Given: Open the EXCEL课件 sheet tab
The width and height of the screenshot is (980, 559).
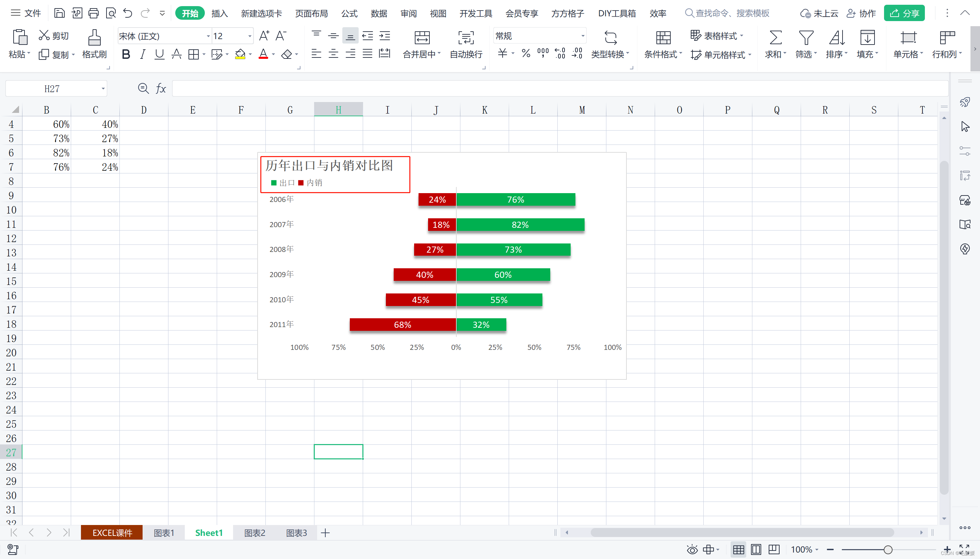Looking at the screenshot, I should pos(112,533).
